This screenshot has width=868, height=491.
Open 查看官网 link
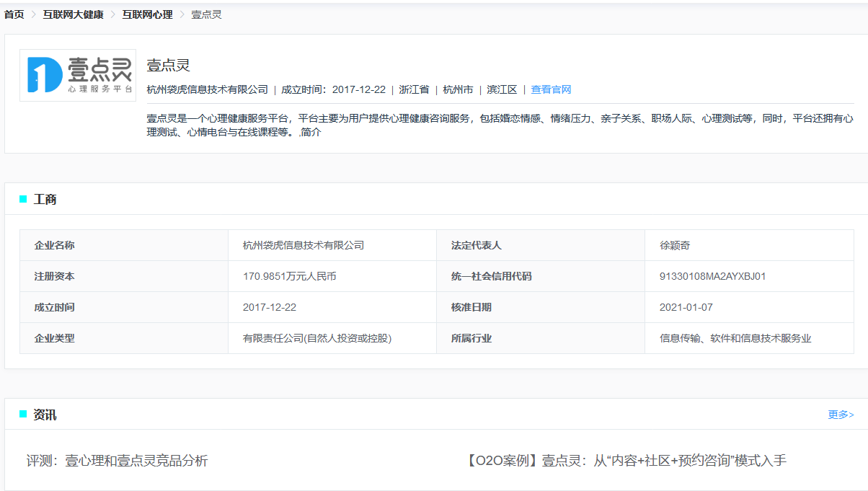551,89
